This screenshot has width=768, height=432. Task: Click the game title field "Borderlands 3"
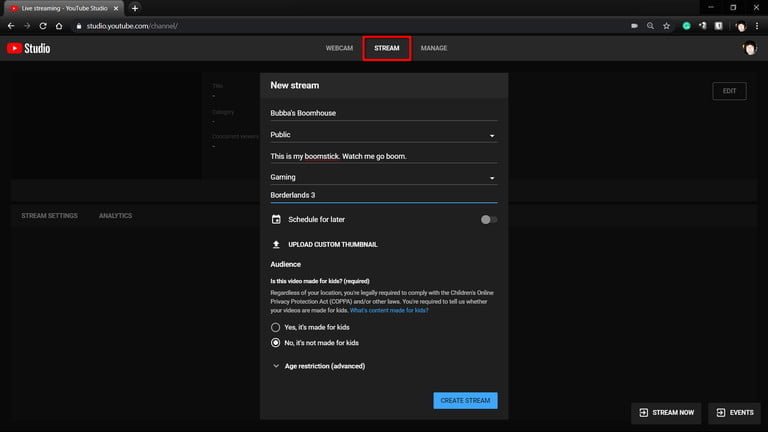(384, 195)
